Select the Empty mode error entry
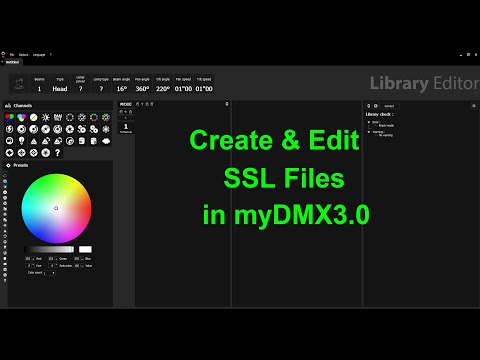The height and width of the screenshot is (360, 480). tap(386, 126)
